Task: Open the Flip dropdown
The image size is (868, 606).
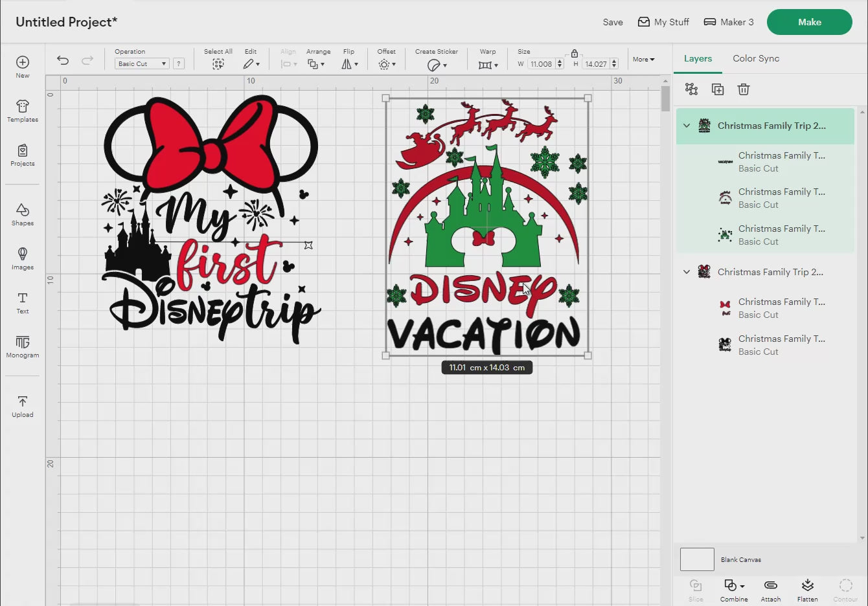Action: (350, 64)
